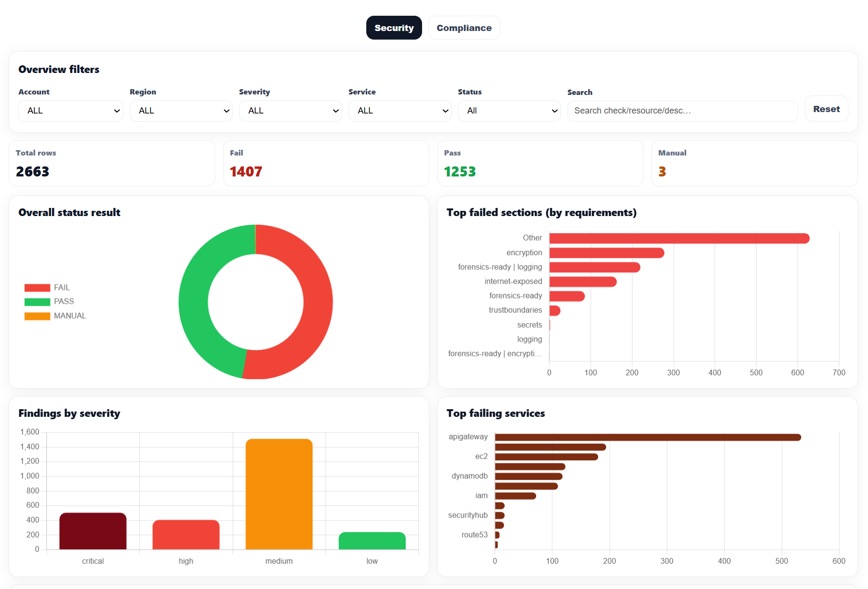The height and width of the screenshot is (589, 868).
Task: Select the Security tab
Action: (x=394, y=27)
